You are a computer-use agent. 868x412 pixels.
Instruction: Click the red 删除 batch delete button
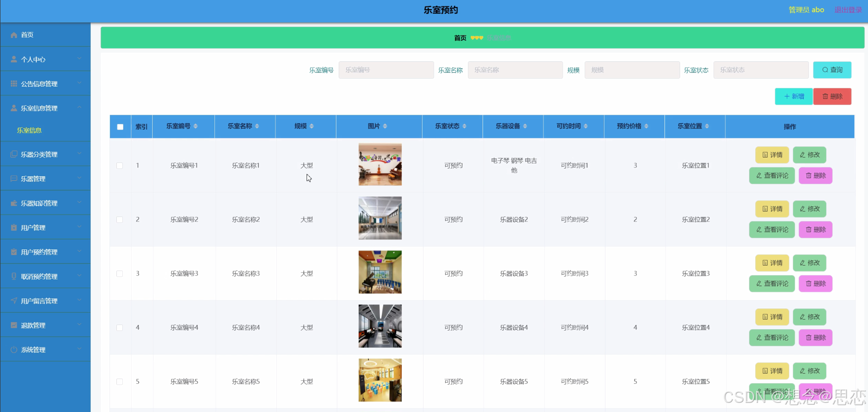tap(832, 97)
